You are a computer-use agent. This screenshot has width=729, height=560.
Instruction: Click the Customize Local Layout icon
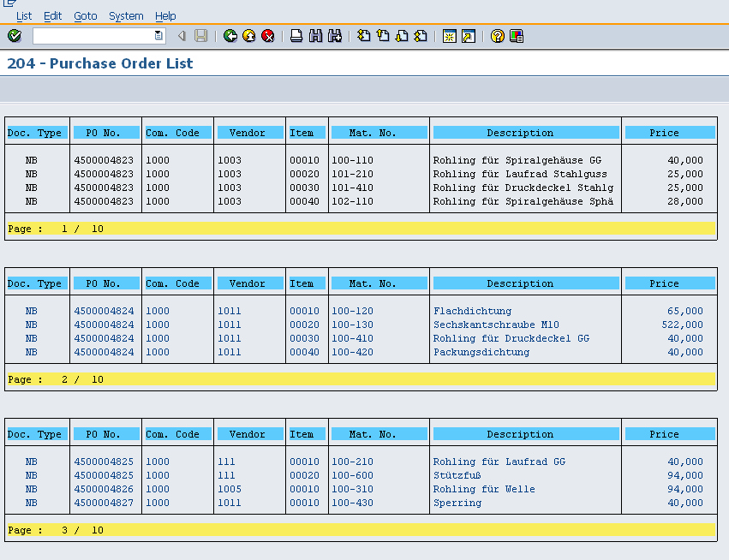517,36
